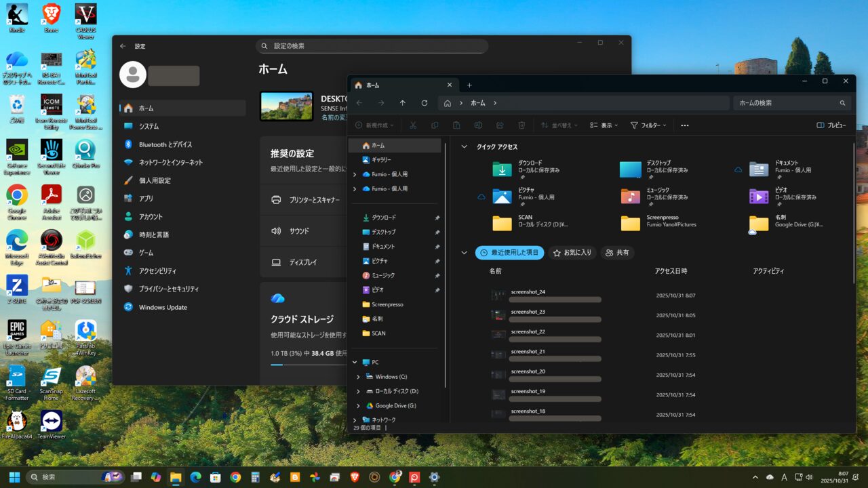
Task: Open Windows Update in Settings sidebar
Action: click(x=163, y=307)
